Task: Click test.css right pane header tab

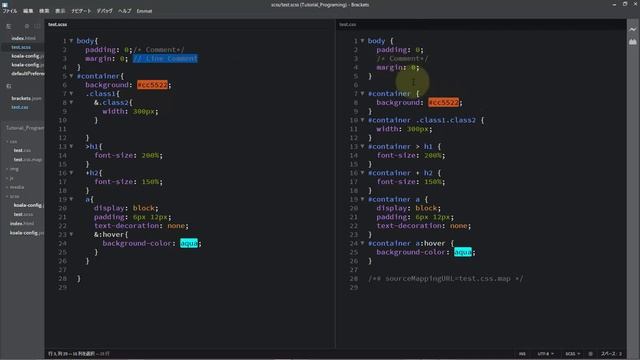Action: tap(347, 24)
